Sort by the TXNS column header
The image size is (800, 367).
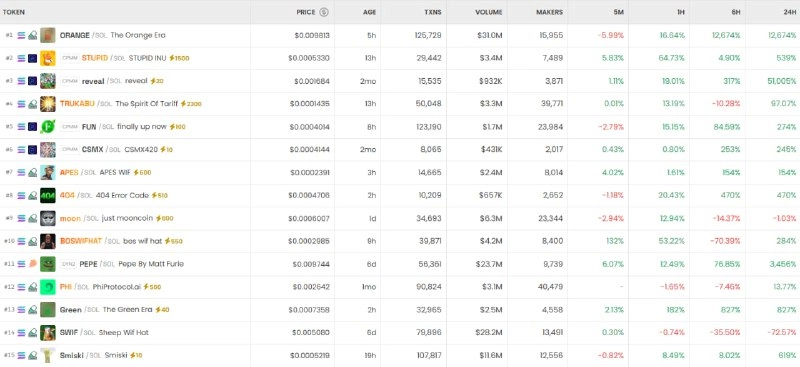pyautogui.click(x=433, y=12)
